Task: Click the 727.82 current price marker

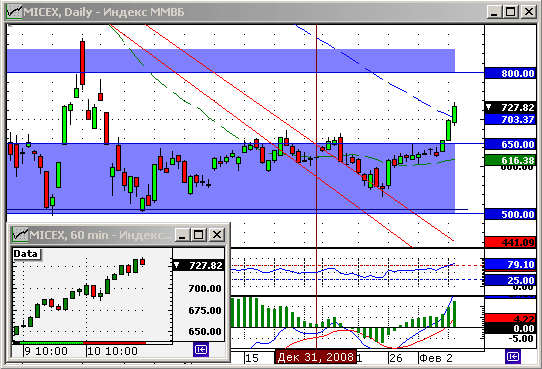Action: coord(510,107)
